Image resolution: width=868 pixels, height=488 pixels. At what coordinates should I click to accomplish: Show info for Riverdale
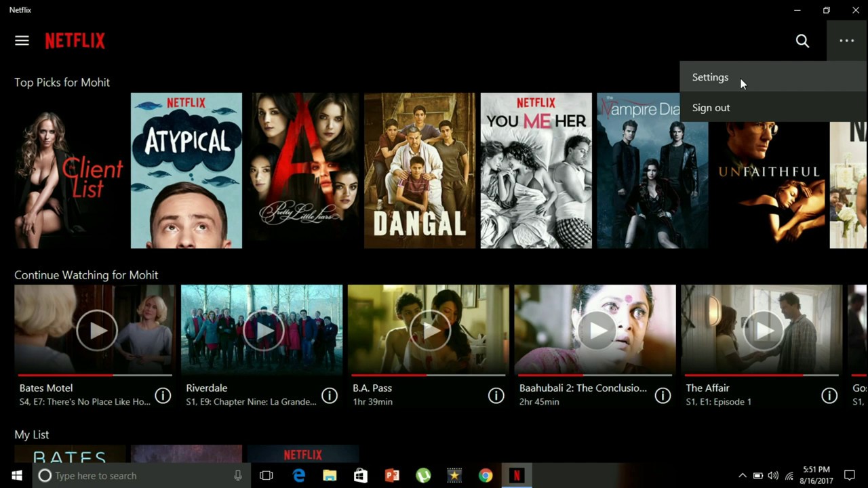pos(330,395)
